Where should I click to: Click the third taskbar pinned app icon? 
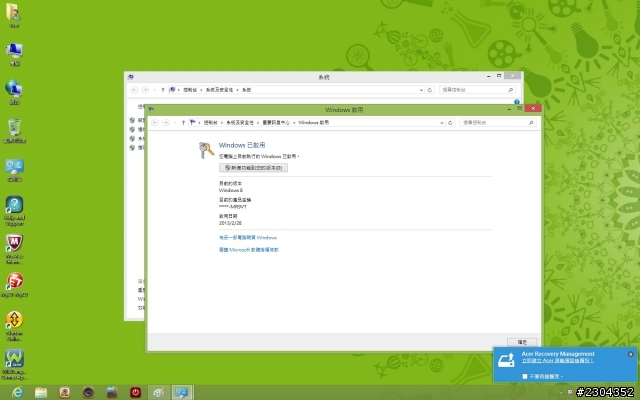coord(64,392)
